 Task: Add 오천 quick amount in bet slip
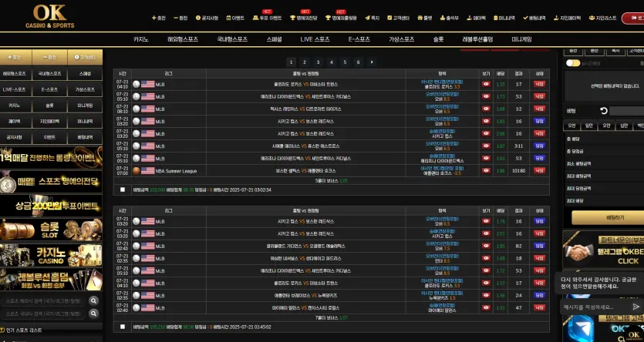[572, 126]
